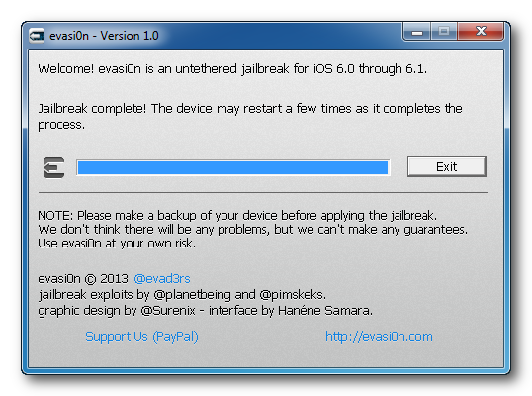Click the jailbreak exploits by @planetbeing credit line
Image resolution: width=532 pixels, height=396 pixels.
(x=182, y=295)
